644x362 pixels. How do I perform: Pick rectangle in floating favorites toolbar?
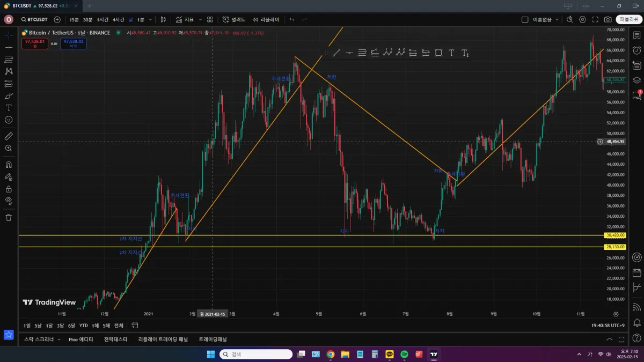coord(438,53)
